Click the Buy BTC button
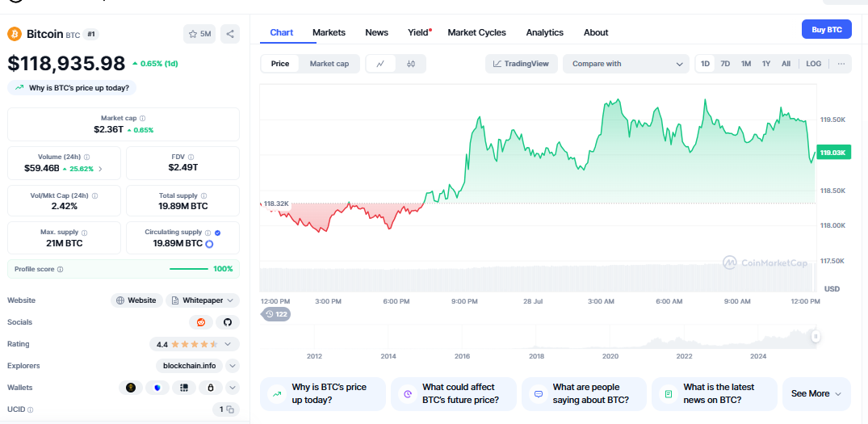Screen dimensions: 868x424 pos(827,29)
